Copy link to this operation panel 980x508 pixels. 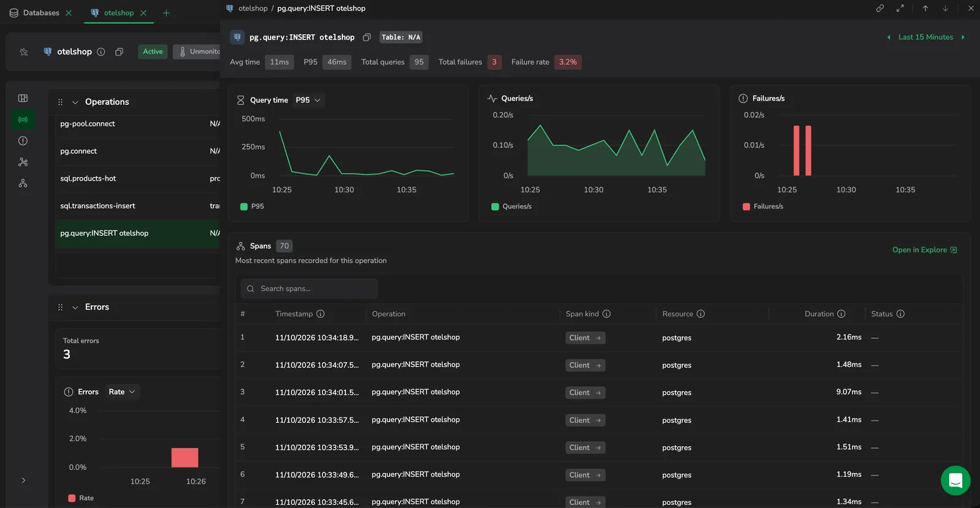tap(880, 8)
